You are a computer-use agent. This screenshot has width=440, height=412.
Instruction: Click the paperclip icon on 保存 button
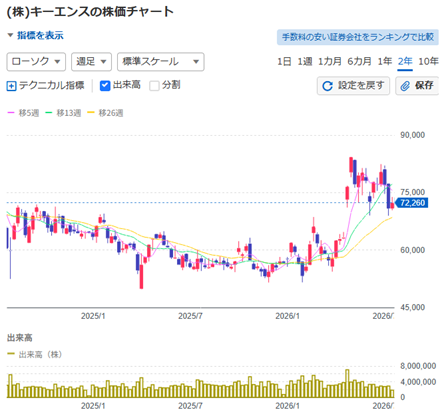tap(405, 86)
